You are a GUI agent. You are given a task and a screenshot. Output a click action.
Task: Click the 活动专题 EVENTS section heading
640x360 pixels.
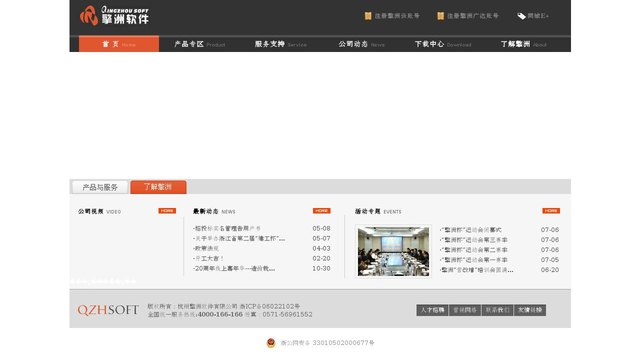coord(378,211)
